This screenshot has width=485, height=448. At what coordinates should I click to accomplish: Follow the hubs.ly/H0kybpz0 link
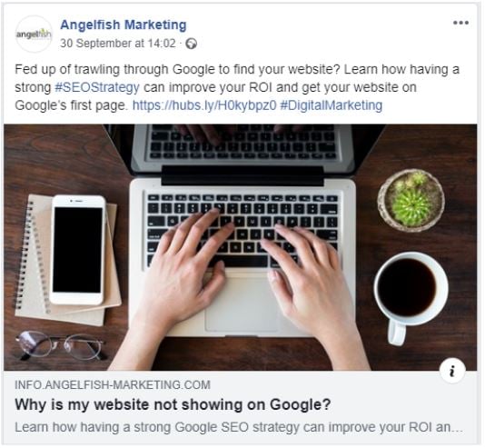(204, 105)
